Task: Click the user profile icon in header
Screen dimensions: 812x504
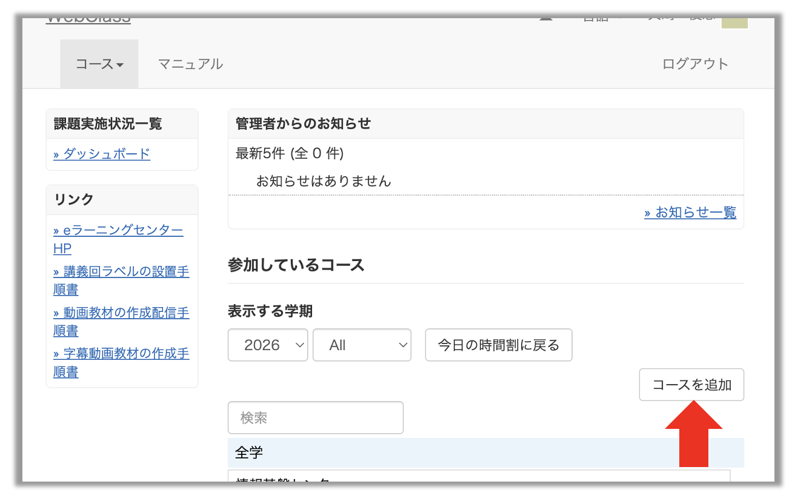Action: click(546, 20)
